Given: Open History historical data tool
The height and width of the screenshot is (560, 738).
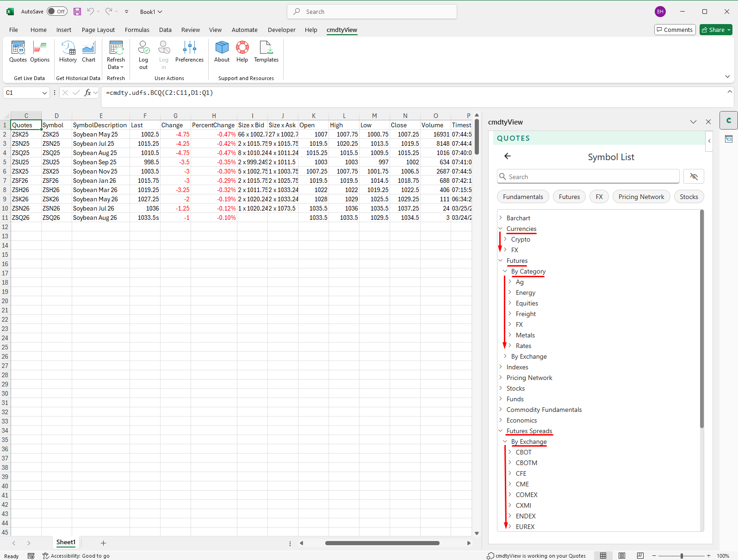Looking at the screenshot, I should [x=68, y=52].
